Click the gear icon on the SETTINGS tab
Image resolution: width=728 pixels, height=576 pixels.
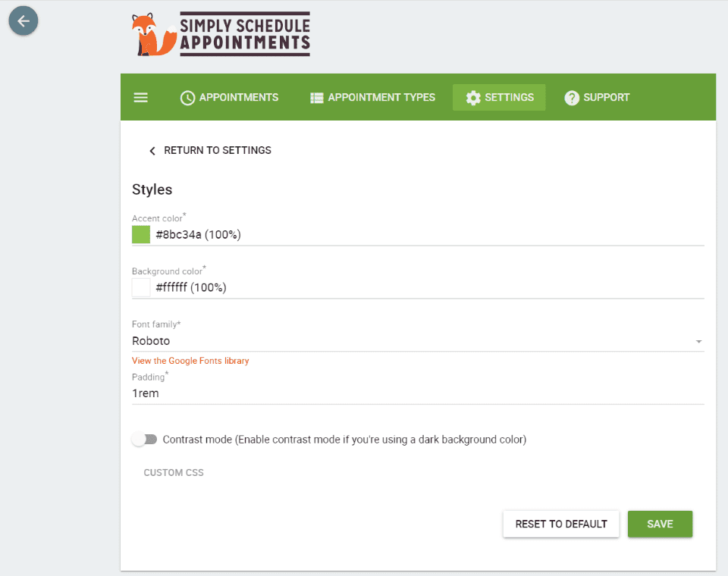(x=473, y=97)
